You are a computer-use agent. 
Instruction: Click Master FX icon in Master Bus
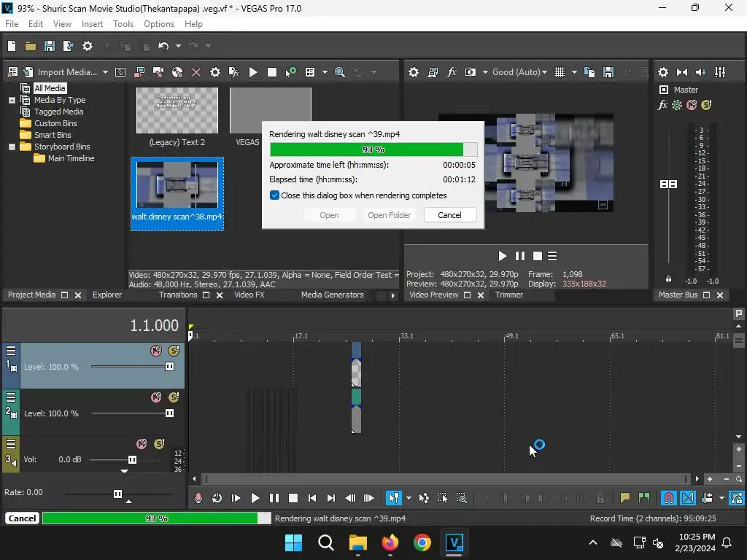(662, 105)
